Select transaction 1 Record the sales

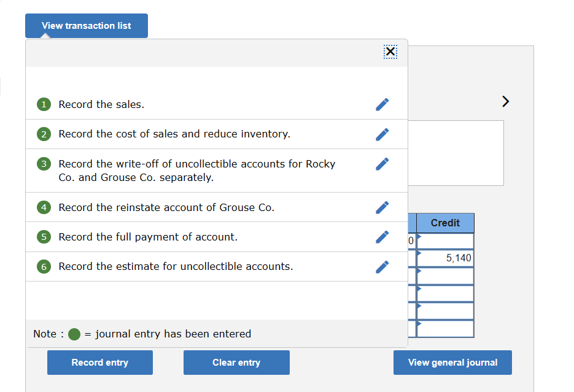click(101, 104)
